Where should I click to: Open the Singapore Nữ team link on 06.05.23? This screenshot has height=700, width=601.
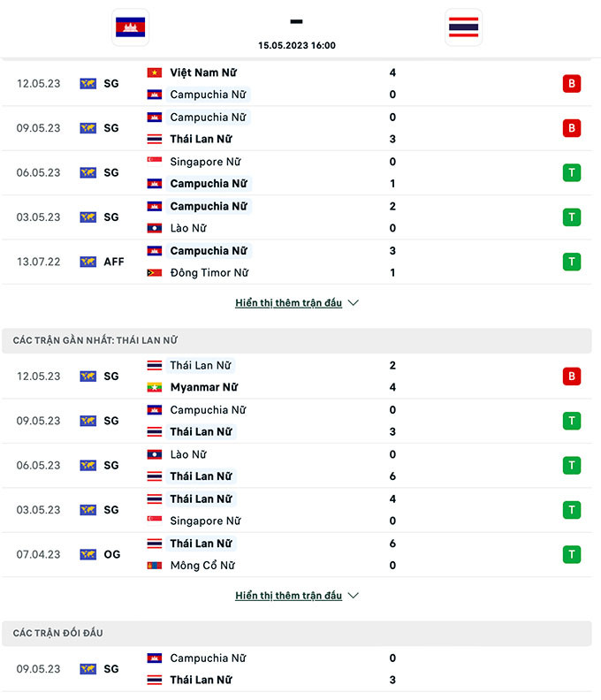(205, 162)
